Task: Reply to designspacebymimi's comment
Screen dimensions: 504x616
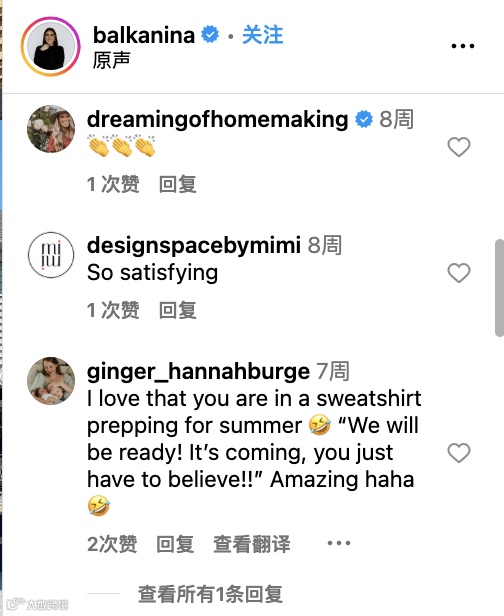Action: point(178,310)
